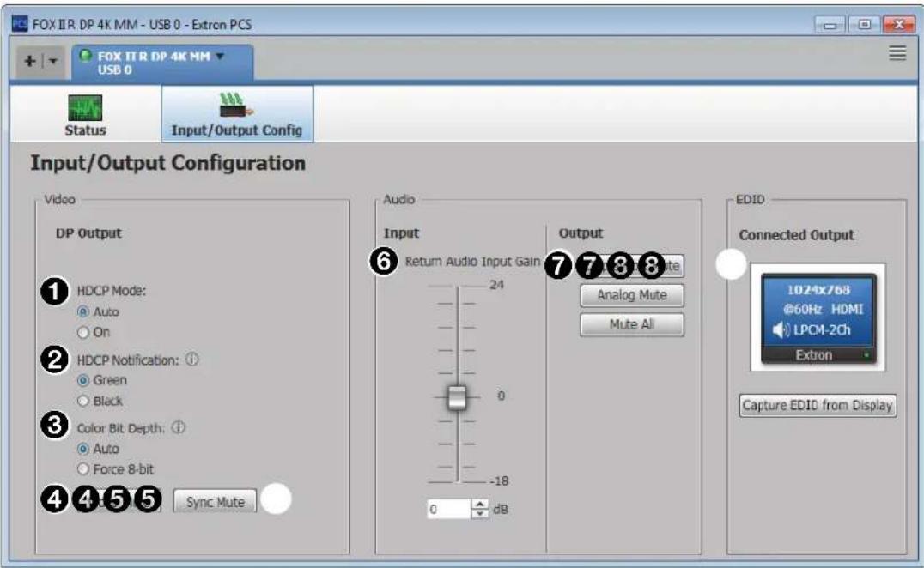
Task: Choose Black HDCP Notification
Action: click(x=83, y=401)
